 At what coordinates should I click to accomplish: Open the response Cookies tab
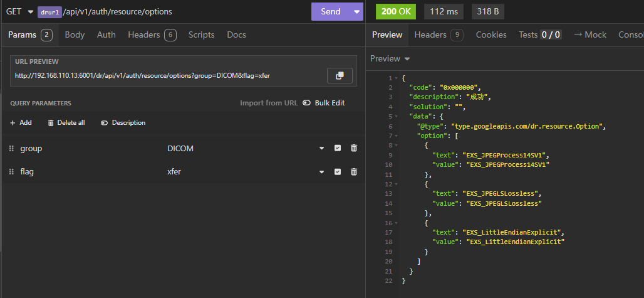point(491,35)
